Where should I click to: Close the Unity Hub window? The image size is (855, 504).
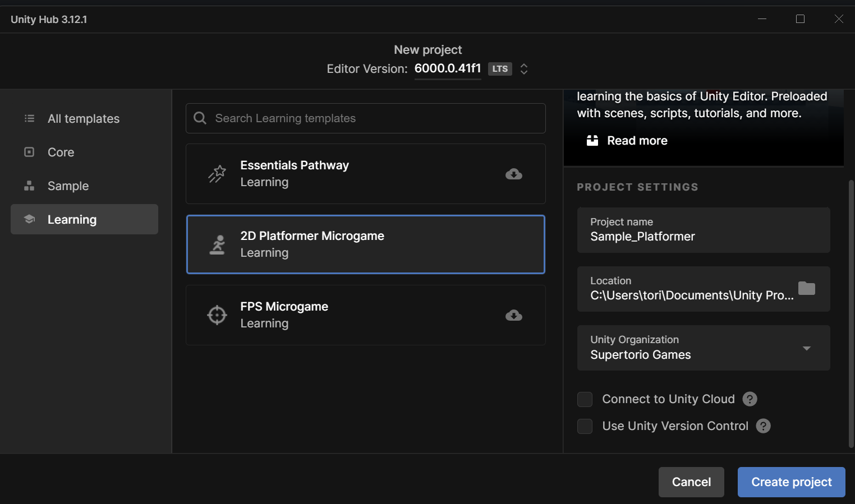(x=839, y=19)
